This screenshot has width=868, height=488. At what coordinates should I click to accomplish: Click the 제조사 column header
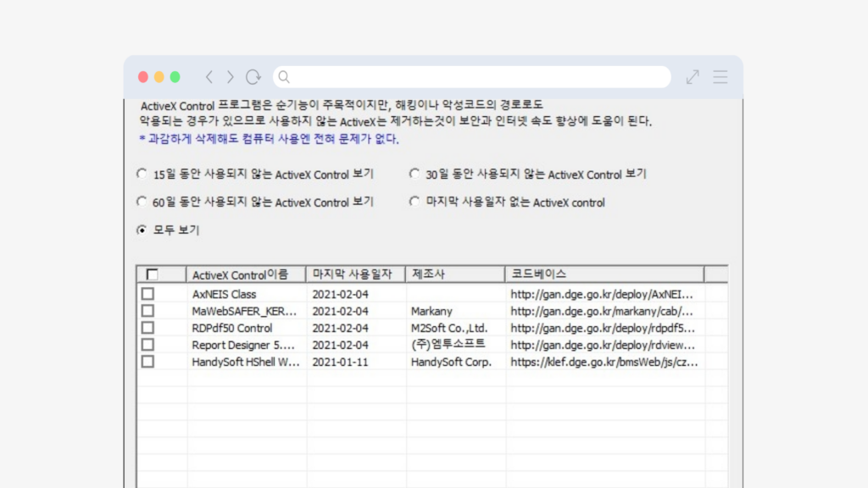point(455,274)
